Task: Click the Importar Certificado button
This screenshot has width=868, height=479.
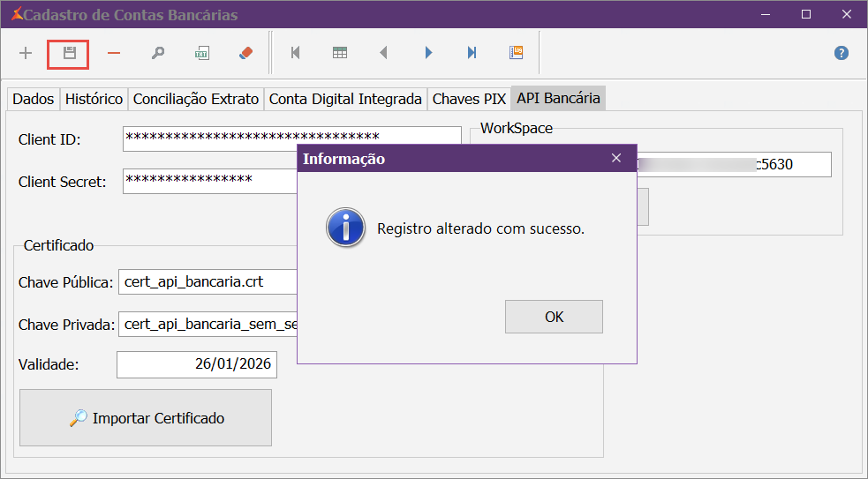Action: pos(146,418)
